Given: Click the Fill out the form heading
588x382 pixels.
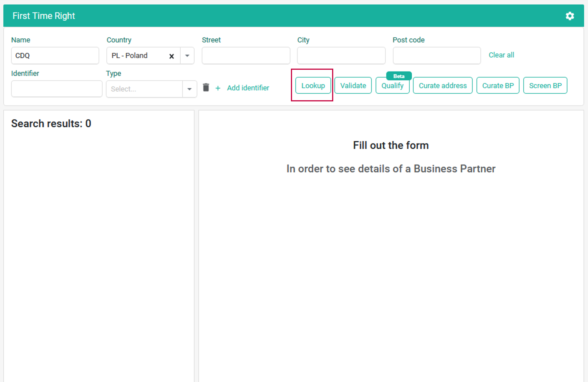Looking at the screenshot, I should click(391, 145).
